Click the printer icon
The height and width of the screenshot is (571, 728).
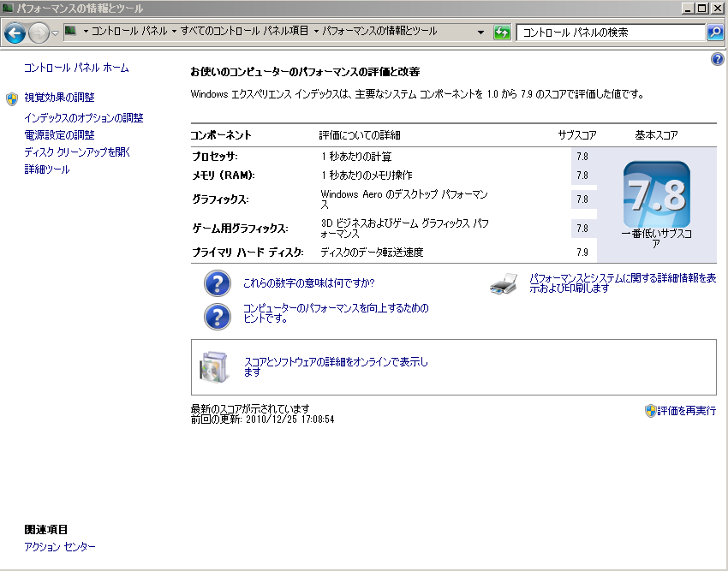504,283
